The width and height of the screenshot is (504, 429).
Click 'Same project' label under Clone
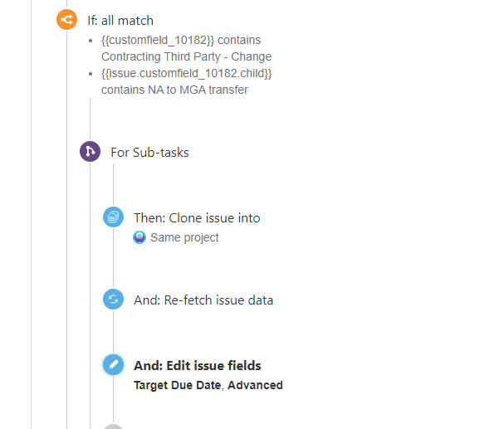184,237
